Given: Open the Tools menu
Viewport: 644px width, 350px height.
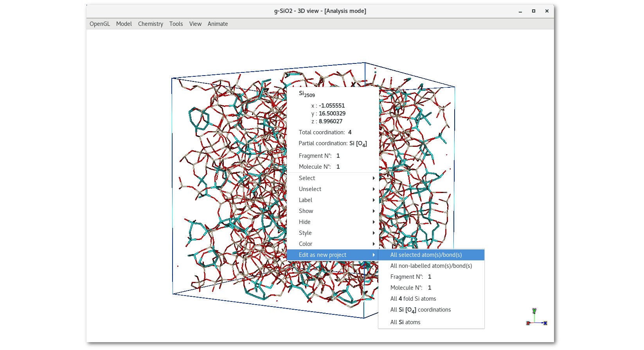Looking at the screenshot, I should [x=176, y=24].
